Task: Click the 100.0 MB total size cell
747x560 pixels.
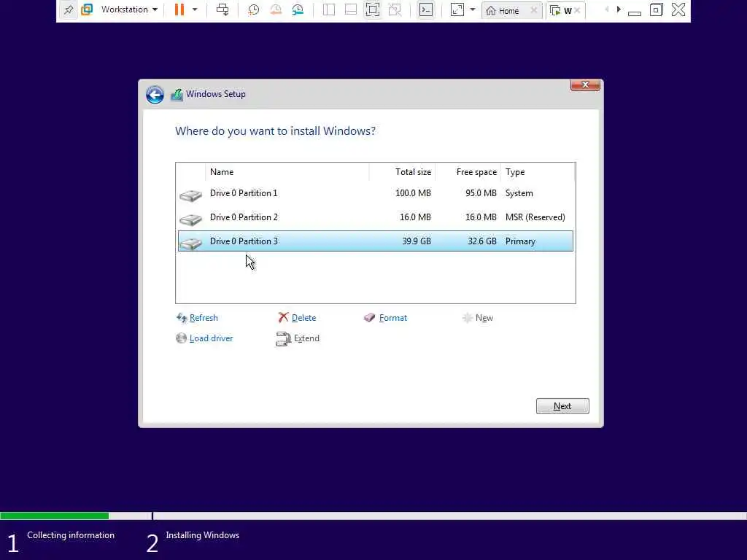Action: click(x=413, y=192)
